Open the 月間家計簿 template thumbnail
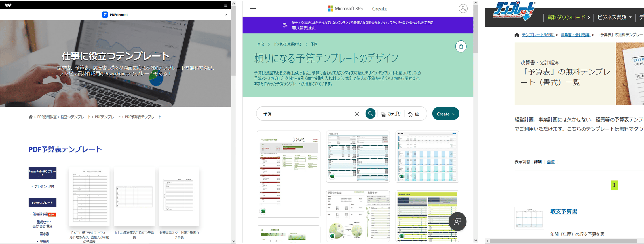 (x=288, y=234)
